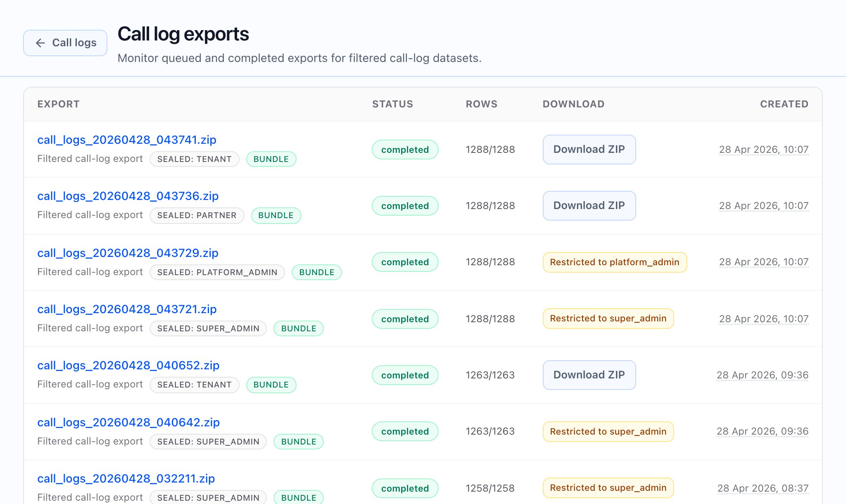The width and height of the screenshot is (846, 504).
Task: Download ZIP for export 040652
Action: (x=589, y=375)
